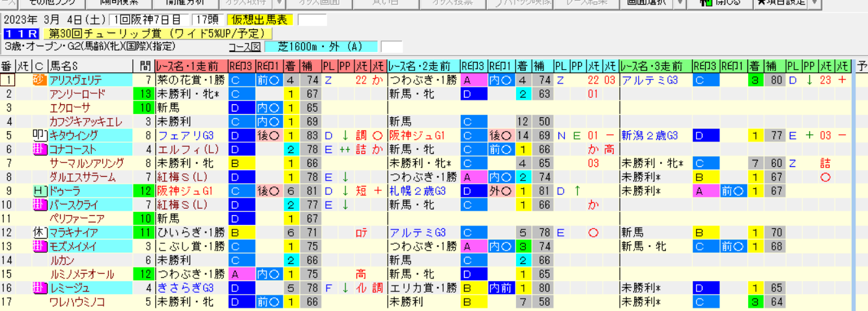Click the 芝1600m・外 (A) course field
Viewport: 868px width, 311px height.
click(x=321, y=47)
